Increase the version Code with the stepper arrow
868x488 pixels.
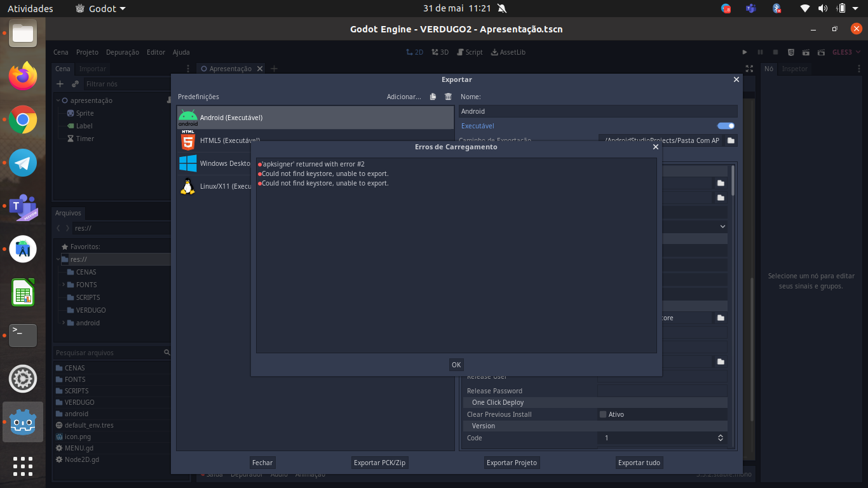coord(720,435)
